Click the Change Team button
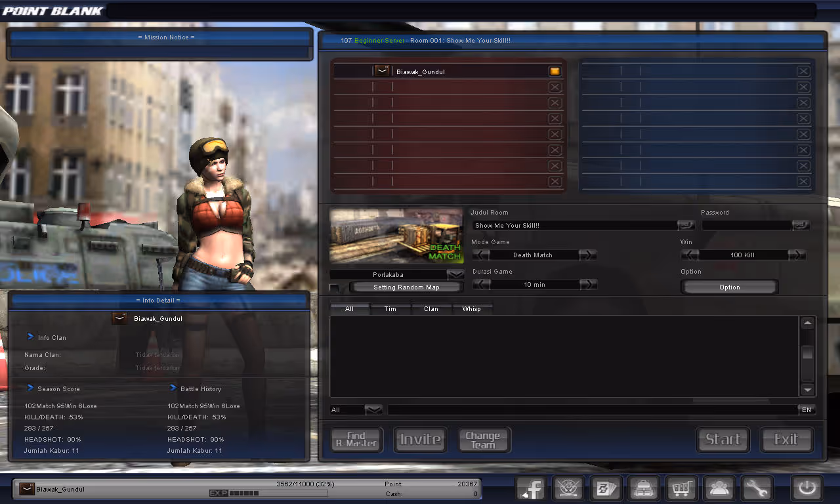The image size is (840, 504). 484,440
